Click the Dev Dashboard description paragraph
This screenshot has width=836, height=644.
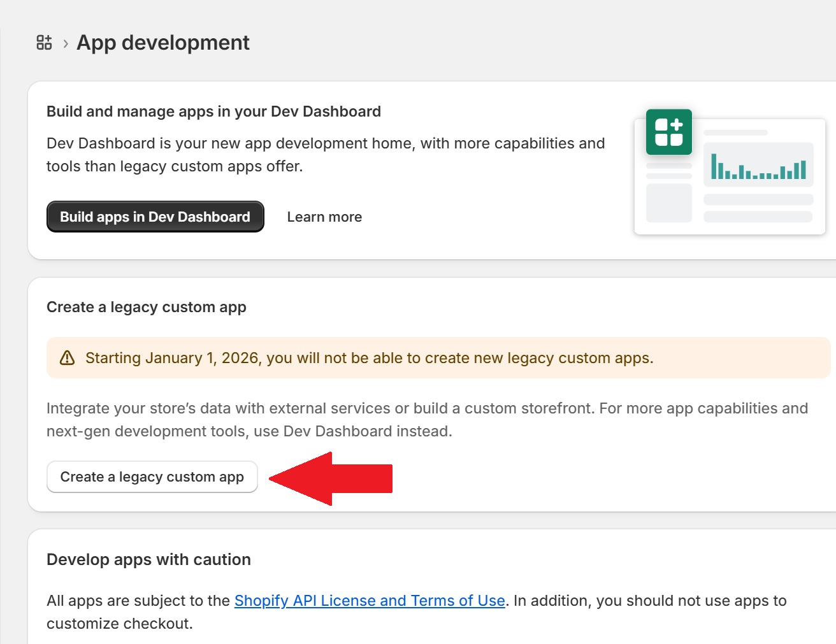click(x=325, y=155)
